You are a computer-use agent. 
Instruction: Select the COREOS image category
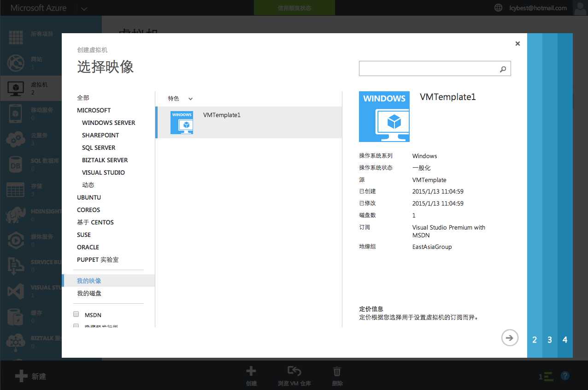pos(88,210)
